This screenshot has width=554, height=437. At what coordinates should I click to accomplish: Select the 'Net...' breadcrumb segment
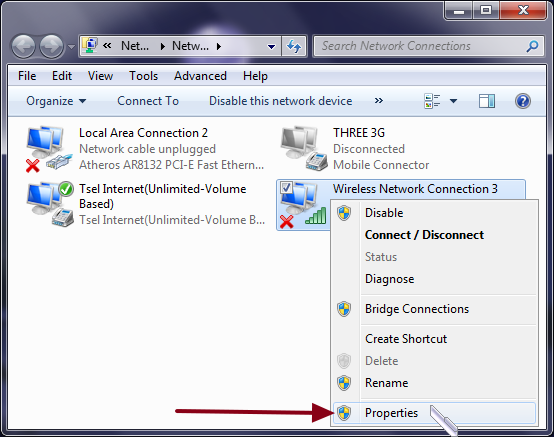135,46
